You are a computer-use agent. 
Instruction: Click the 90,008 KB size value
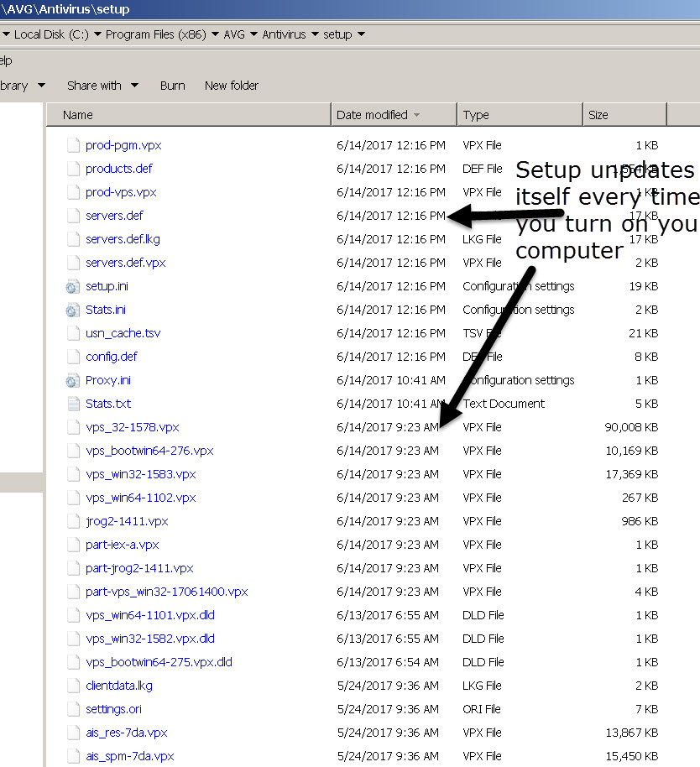tap(631, 427)
